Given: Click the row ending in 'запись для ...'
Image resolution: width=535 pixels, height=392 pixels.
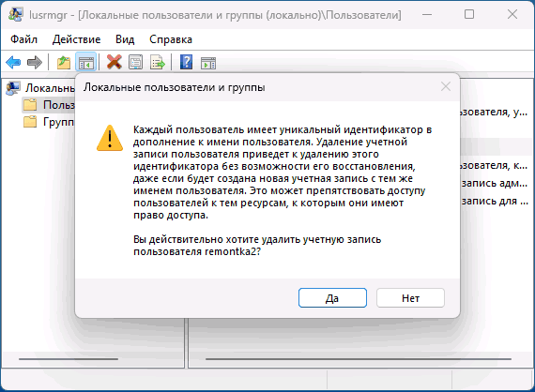Looking at the screenshot, I should (x=495, y=201).
